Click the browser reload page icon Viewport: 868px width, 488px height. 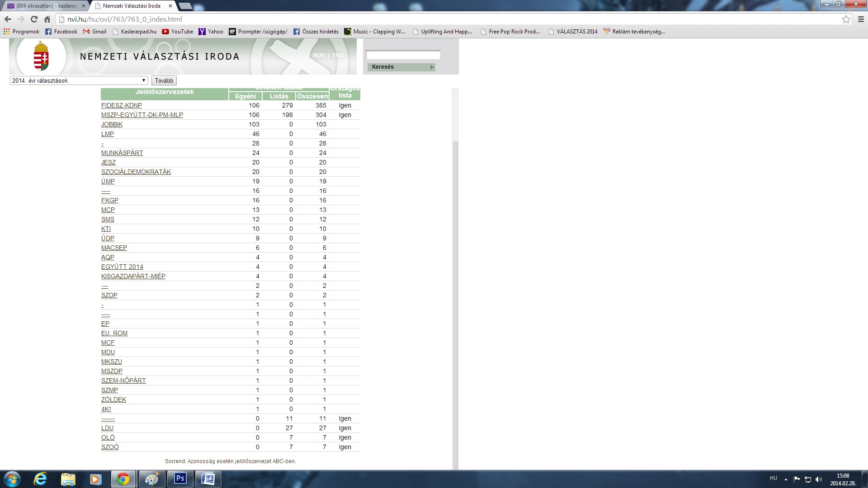click(34, 19)
